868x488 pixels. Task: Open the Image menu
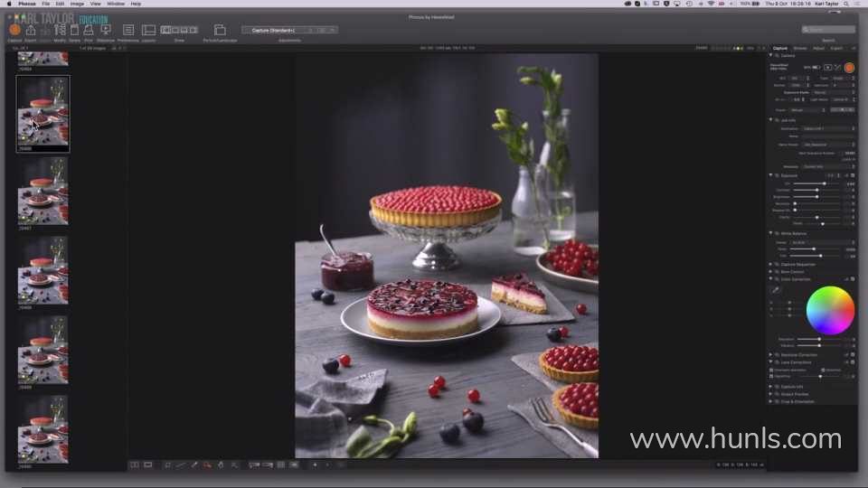point(76,4)
